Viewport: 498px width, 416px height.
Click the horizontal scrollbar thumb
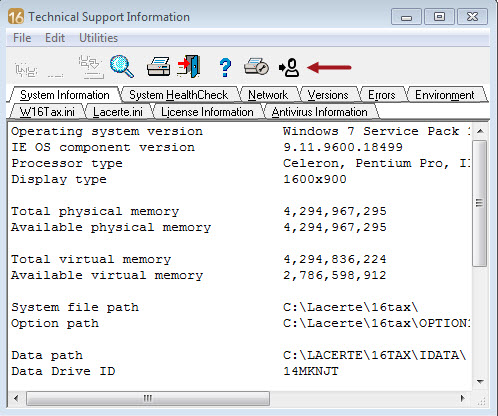point(148,398)
